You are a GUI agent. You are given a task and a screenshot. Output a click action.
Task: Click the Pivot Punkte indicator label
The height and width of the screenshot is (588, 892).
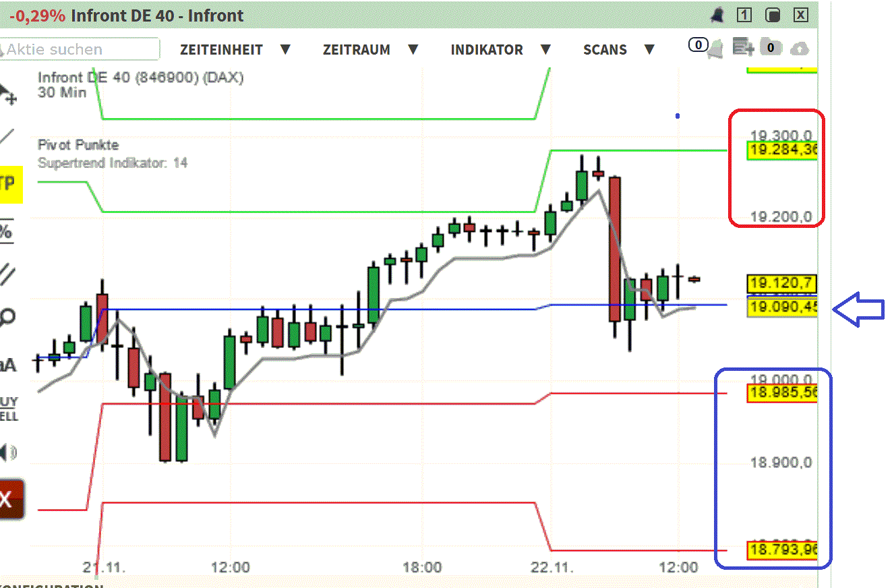[78, 145]
